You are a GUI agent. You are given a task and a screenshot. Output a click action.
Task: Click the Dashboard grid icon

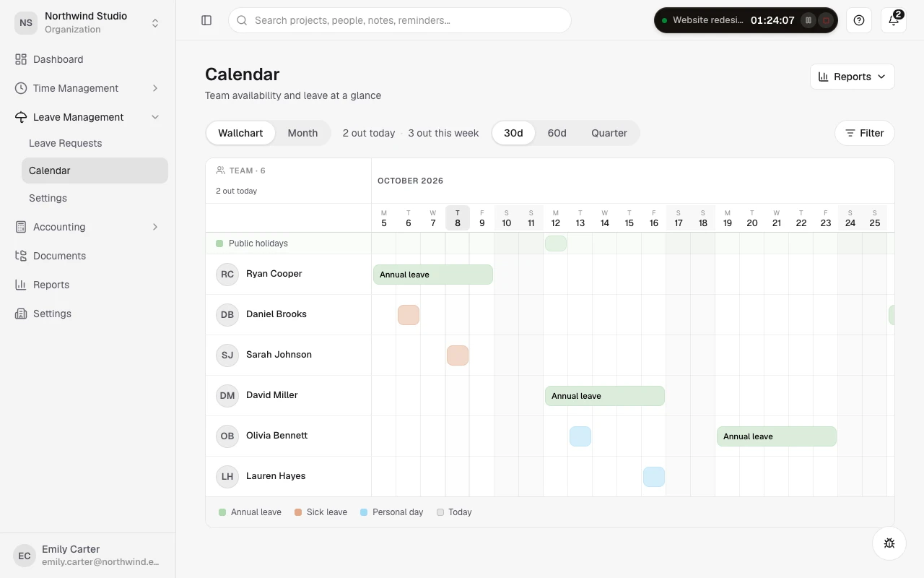click(21, 59)
